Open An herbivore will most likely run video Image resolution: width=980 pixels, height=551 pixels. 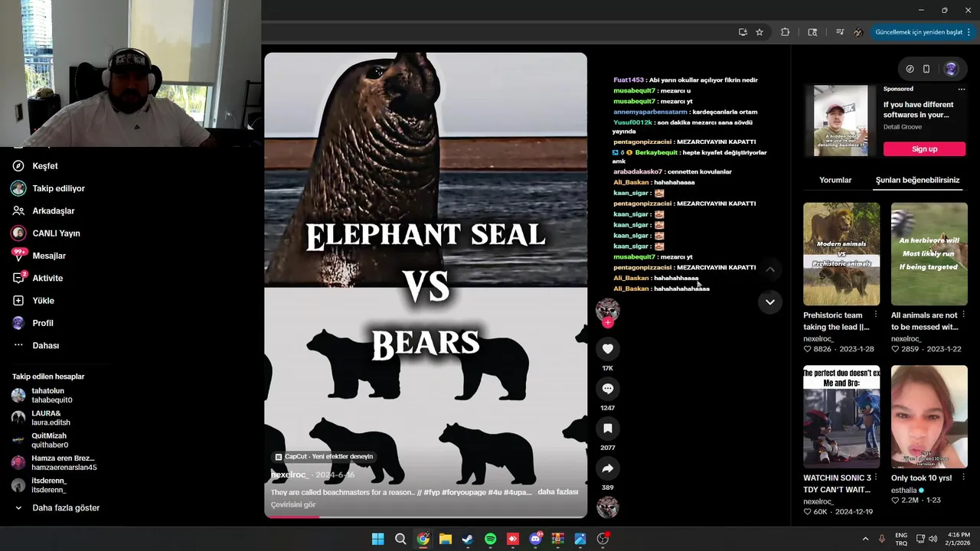[x=929, y=254]
